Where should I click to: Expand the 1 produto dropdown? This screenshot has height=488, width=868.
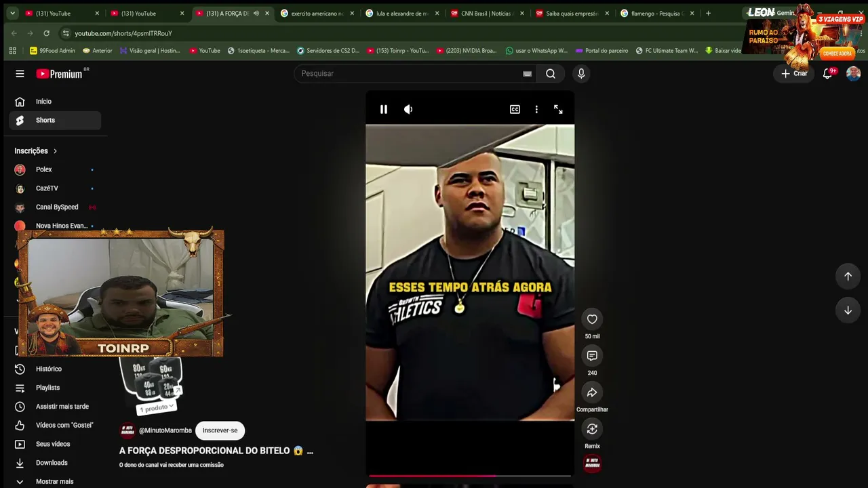(x=157, y=407)
